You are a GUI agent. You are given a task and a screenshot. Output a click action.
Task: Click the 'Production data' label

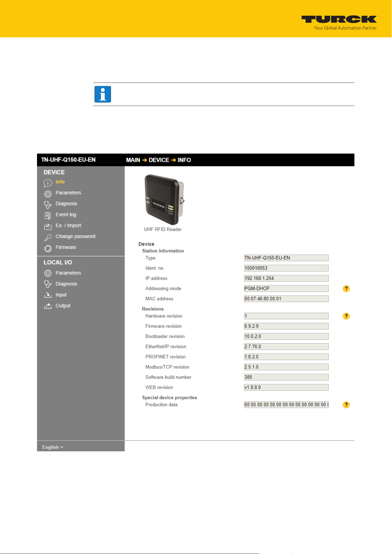click(161, 405)
